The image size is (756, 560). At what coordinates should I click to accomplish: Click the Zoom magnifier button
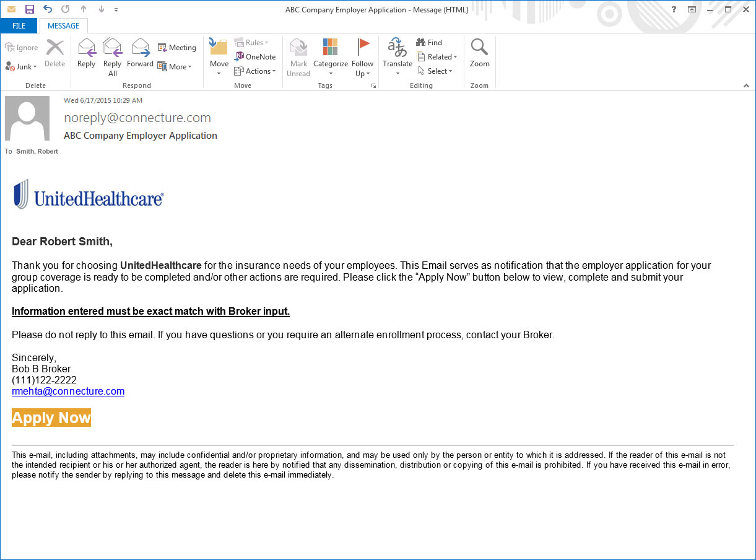click(480, 53)
